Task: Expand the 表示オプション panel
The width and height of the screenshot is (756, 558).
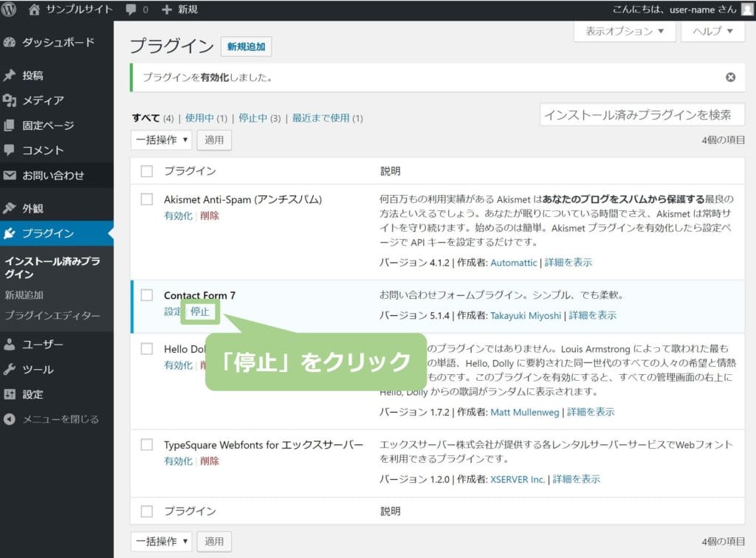Action: tap(624, 31)
